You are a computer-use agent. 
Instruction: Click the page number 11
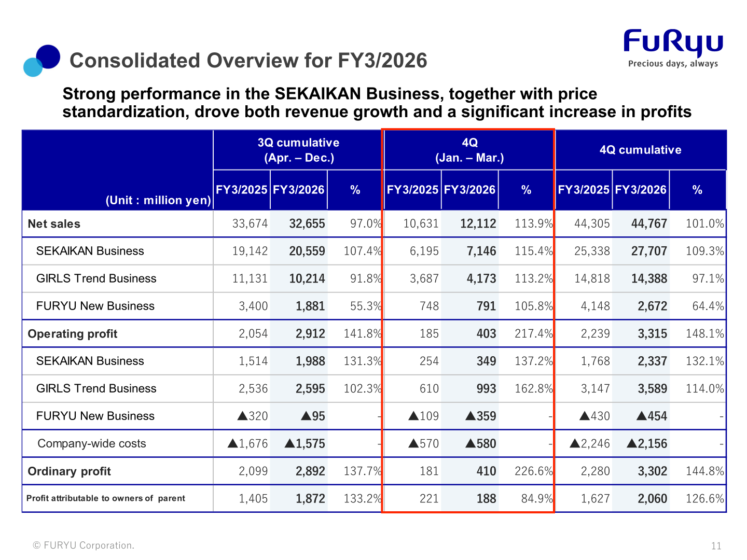point(716,545)
